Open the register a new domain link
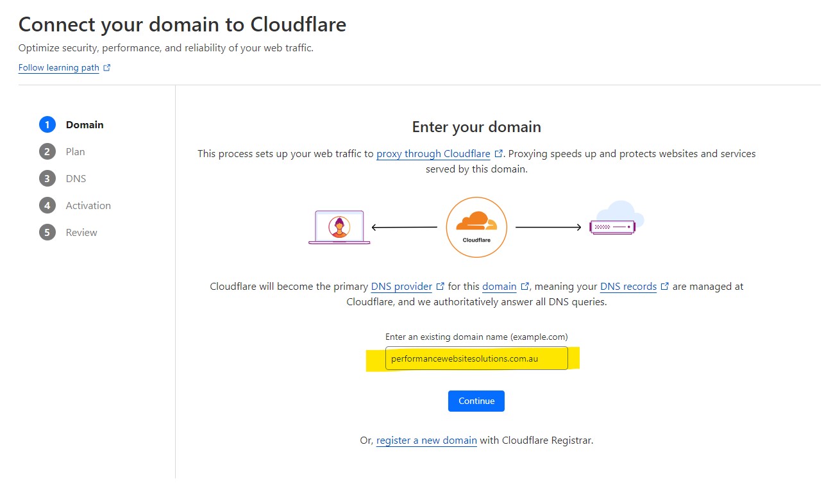This screenshot has width=840, height=504. 426,441
